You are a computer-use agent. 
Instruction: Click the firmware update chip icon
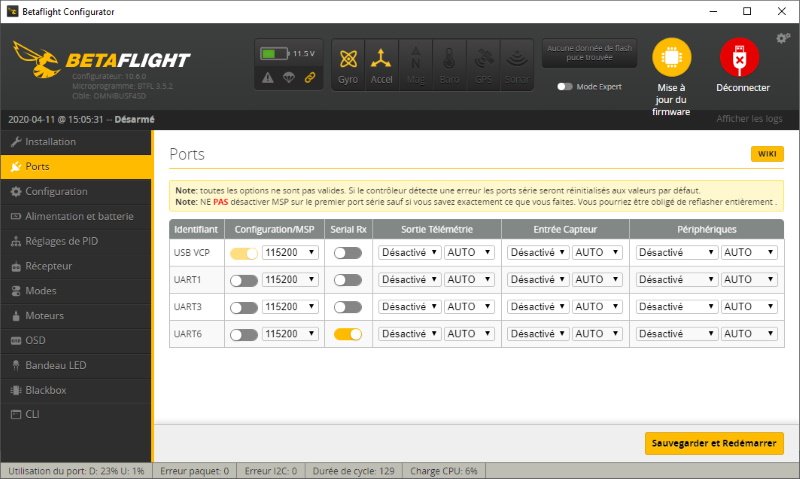(x=671, y=59)
